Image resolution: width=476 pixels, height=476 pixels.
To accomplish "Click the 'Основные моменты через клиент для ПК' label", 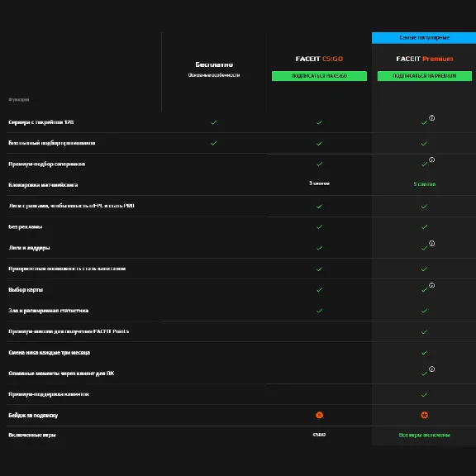I will coord(61,373).
